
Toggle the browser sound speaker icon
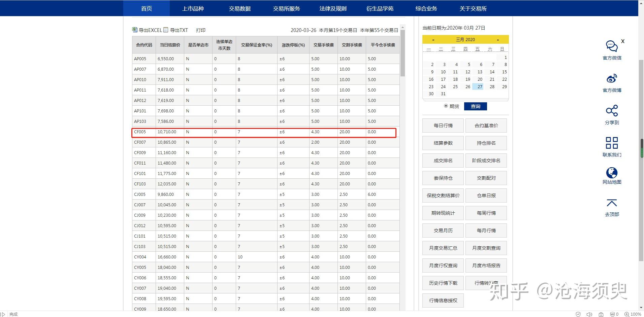pyautogui.click(x=589, y=314)
